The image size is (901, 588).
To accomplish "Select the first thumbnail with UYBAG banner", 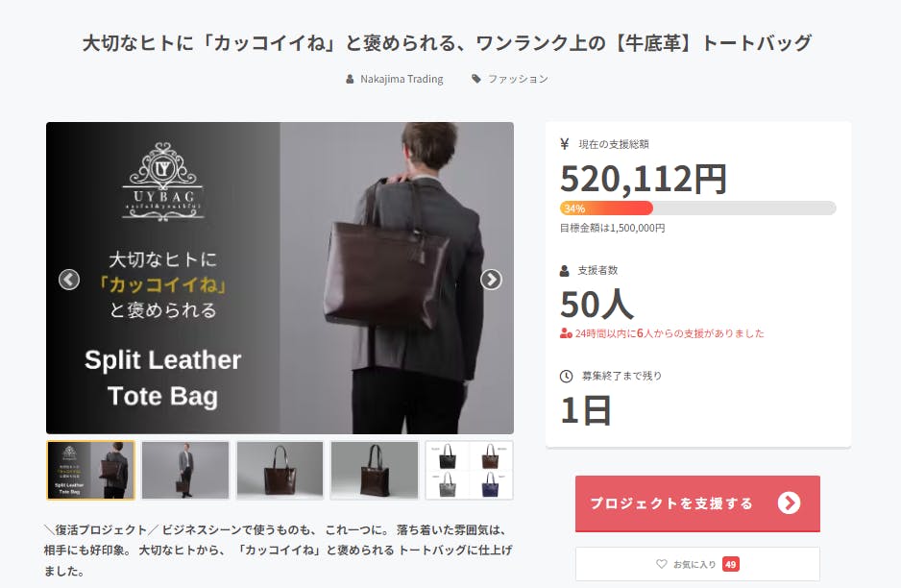I will [91, 470].
